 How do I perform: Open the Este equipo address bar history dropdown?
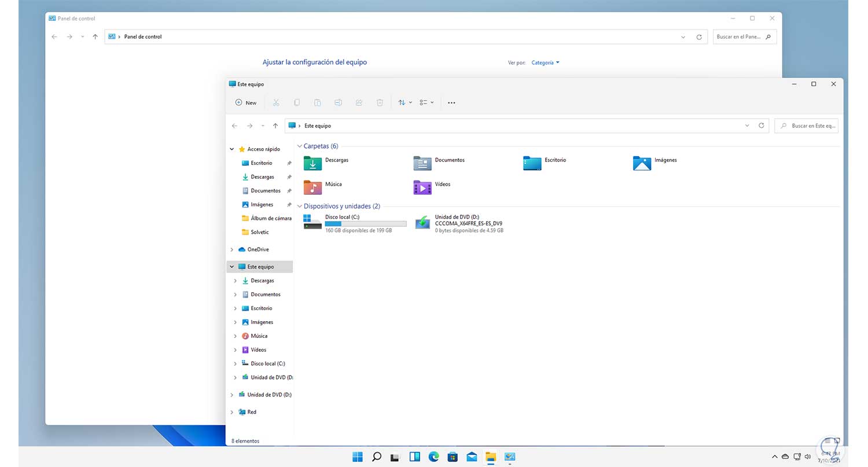point(747,126)
